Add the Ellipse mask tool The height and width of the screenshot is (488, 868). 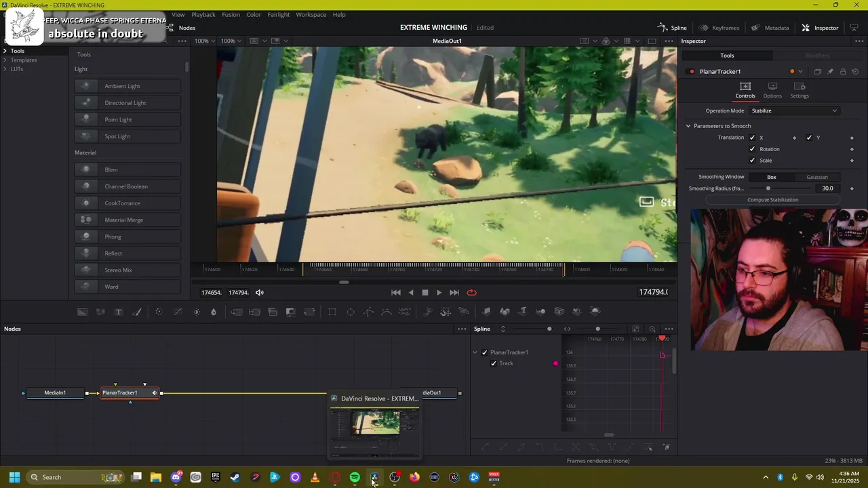point(351,312)
